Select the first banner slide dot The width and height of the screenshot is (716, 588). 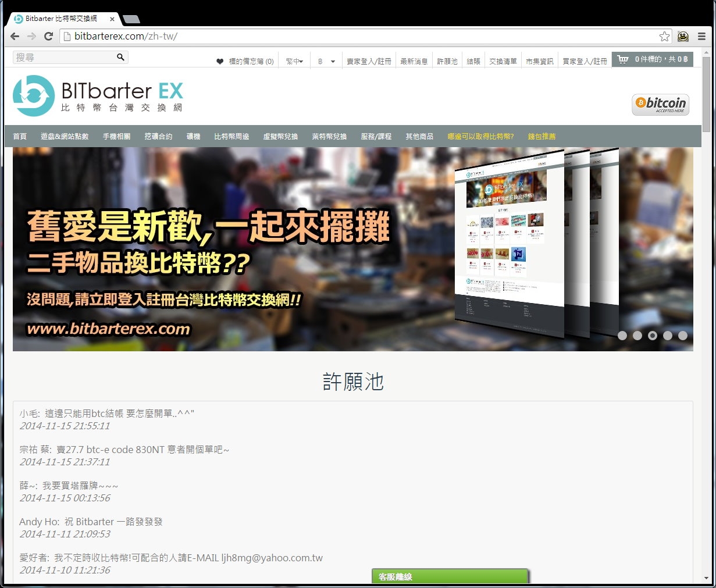(x=622, y=336)
